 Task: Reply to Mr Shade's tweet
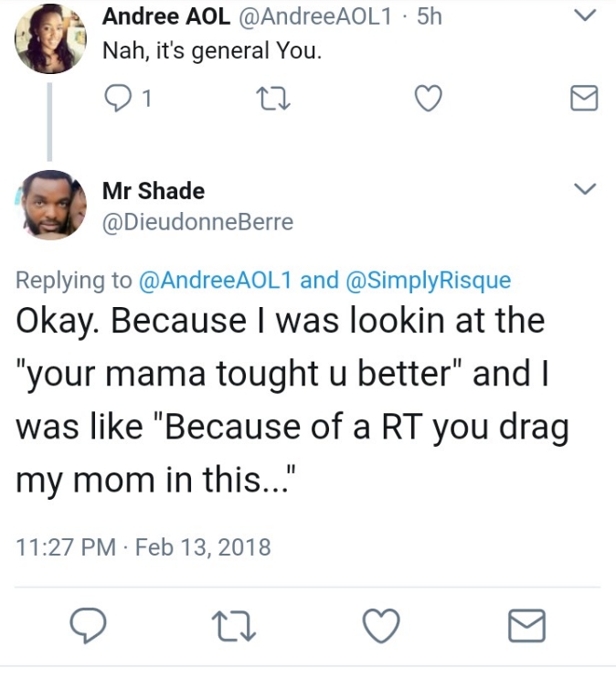[x=89, y=626]
